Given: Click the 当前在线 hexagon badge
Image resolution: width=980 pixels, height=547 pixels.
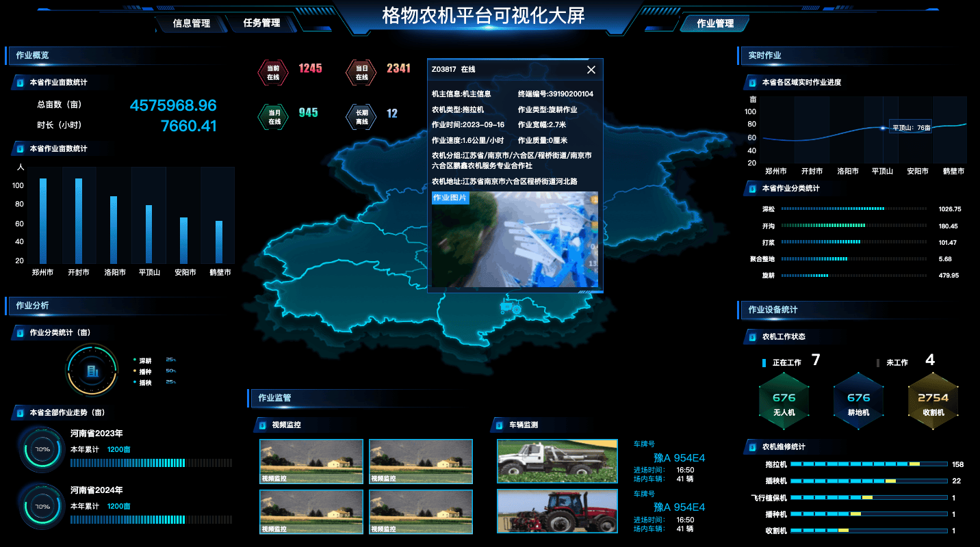Looking at the screenshot, I should coord(273,72).
